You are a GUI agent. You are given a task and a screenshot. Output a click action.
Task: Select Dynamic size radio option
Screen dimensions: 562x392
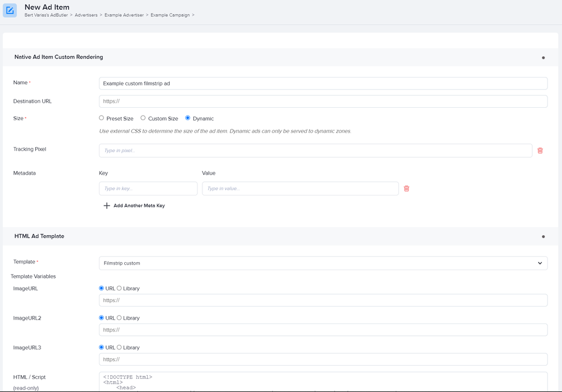pyautogui.click(x=188, y=118)
